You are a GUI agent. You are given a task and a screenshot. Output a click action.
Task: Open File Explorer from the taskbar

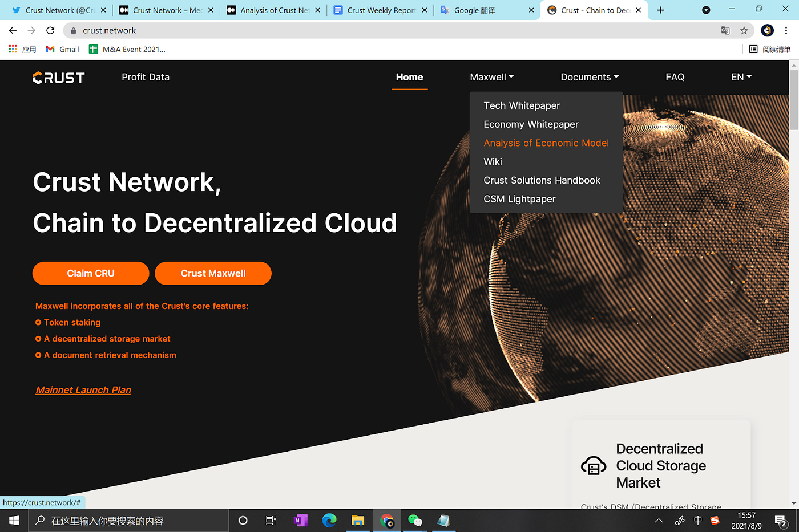point(358,521)
